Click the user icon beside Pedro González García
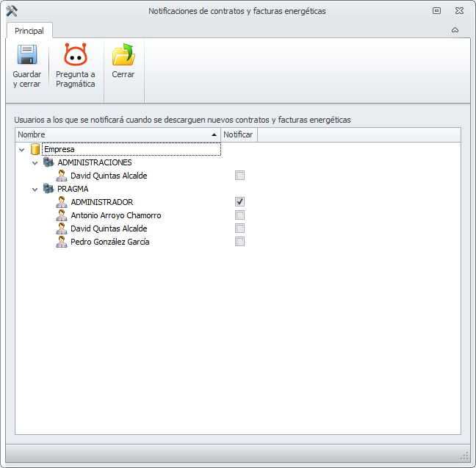Screen dimensions: 476x468 click(x=62, y=242)
